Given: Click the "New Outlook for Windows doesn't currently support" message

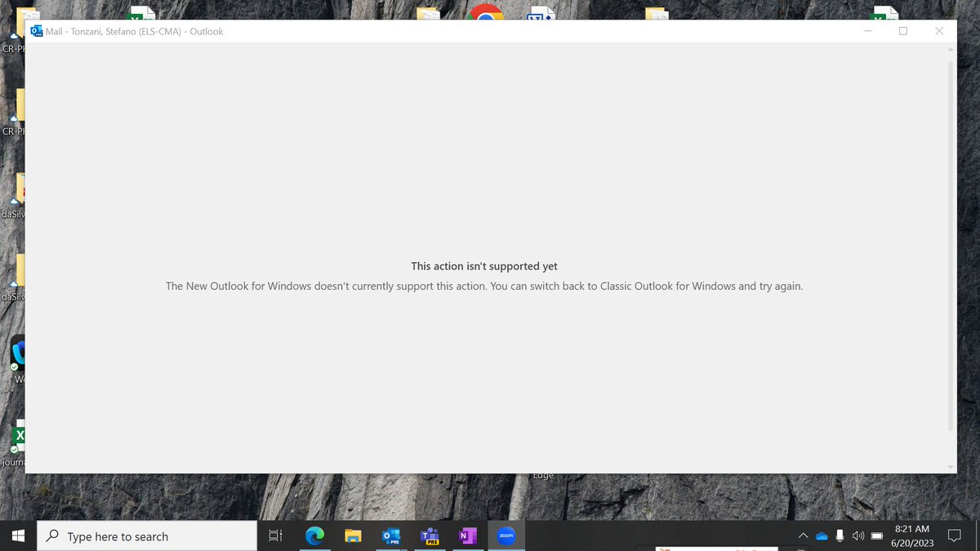Looking at the screenshot, I should pos(484,287).
